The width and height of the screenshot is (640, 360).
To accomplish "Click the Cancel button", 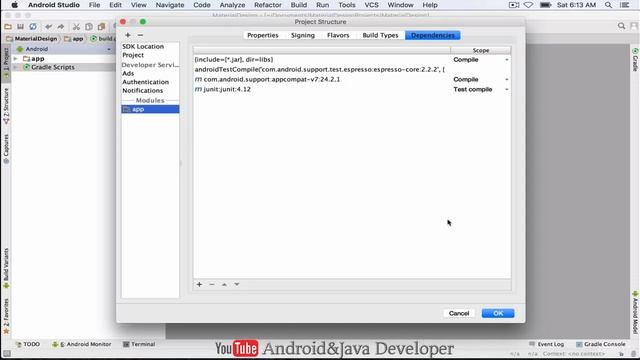I will [x=459, y=313].
